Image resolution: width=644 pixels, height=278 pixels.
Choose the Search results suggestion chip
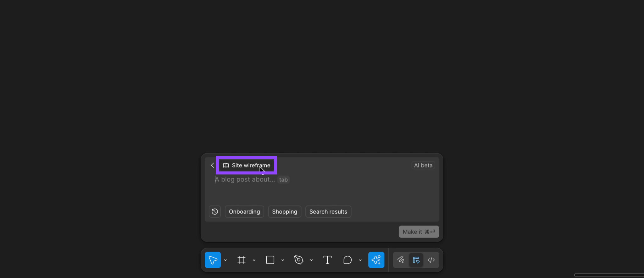tap(328, 212)
